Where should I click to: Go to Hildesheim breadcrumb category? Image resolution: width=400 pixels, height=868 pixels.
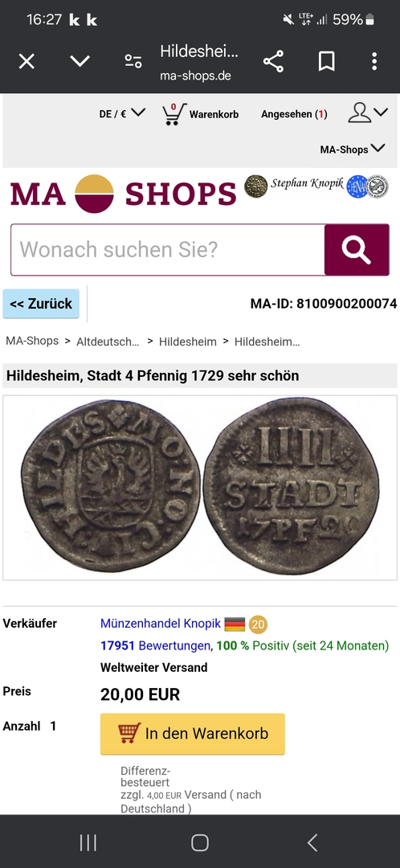[188, 342]
